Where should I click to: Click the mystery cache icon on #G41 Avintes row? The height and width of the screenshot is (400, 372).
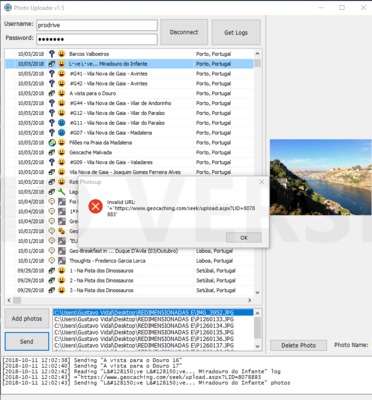tap(52, 73)
